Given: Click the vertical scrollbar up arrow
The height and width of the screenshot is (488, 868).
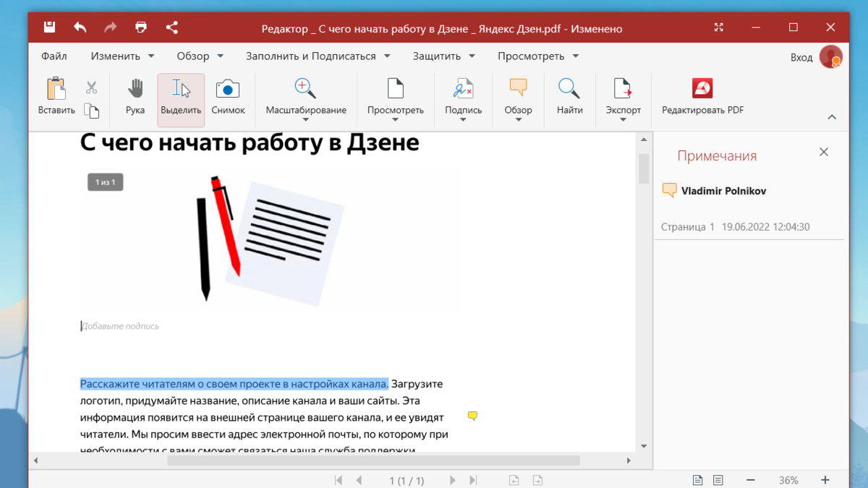Looking at the screenshot, I should click(x=644, y=140).
